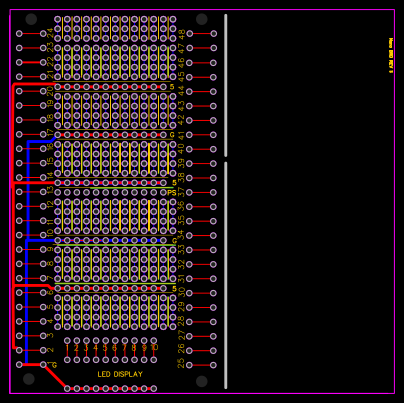Select the outer right pad of pin 48 row

tap(214, 33)
